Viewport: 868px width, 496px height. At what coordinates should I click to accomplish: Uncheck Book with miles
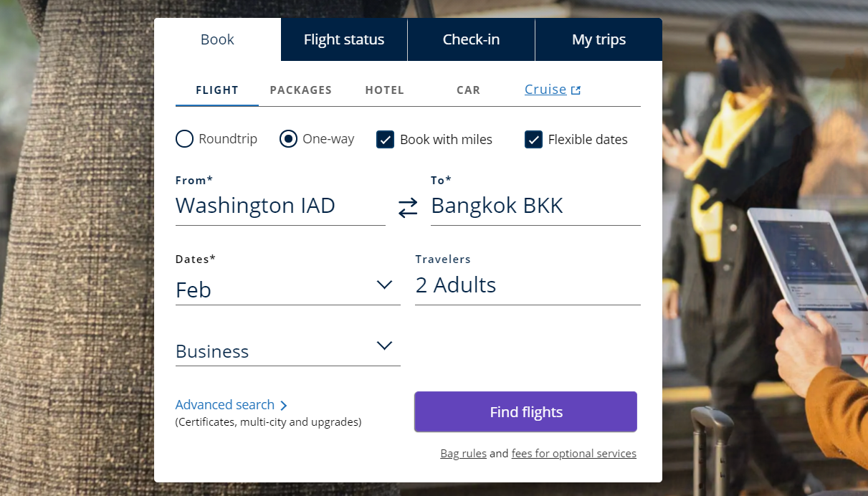pos(386,139)
